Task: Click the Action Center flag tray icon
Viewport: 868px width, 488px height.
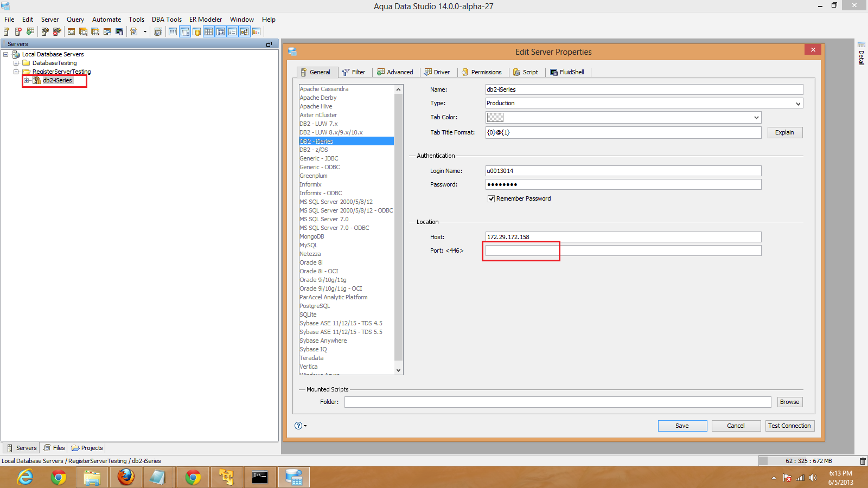Action: 787,478
